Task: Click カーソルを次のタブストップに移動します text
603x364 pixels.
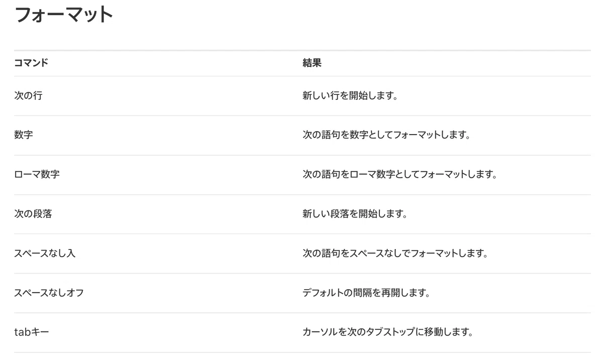Action: (387, 332)
